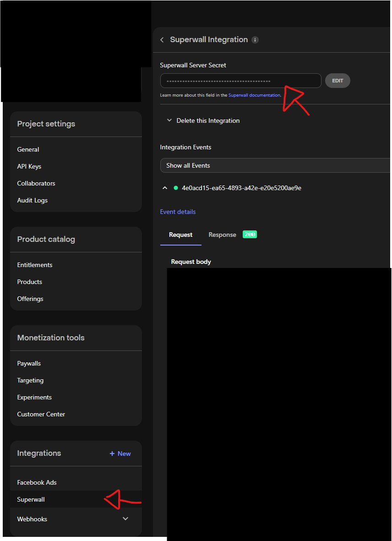Screen dimensions: 392x541
Task: Click the 200 status badge
Action: coord(250,235)
